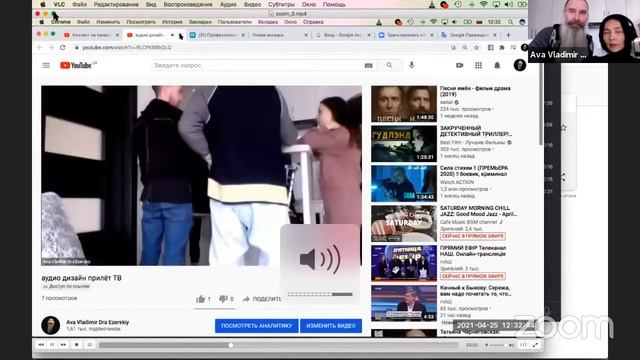This screenshot has height=360, width=640.
Task: Click the on-screen keyboard icon in the search box
Action: point(368,65)
